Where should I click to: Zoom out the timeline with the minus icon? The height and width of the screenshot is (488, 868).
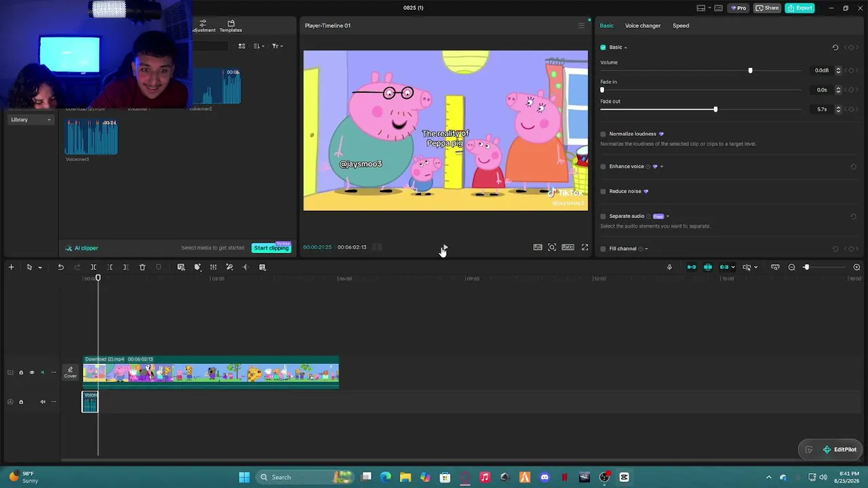point(791,267)
